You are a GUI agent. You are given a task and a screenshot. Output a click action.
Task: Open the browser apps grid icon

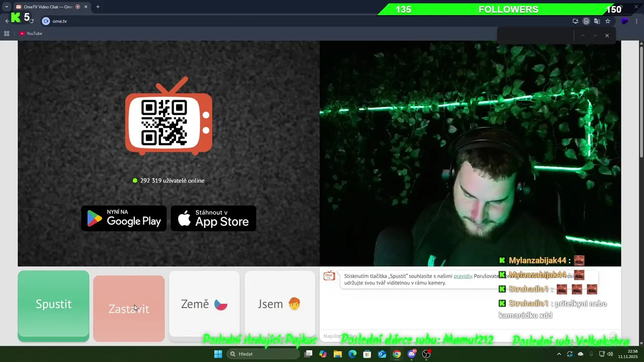point(7,33)
